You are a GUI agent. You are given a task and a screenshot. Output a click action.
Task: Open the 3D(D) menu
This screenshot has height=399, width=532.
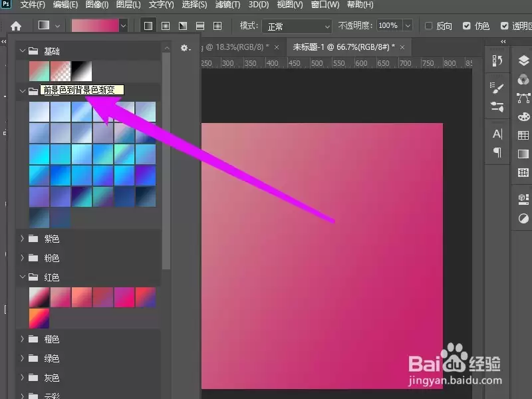(259, 5)
